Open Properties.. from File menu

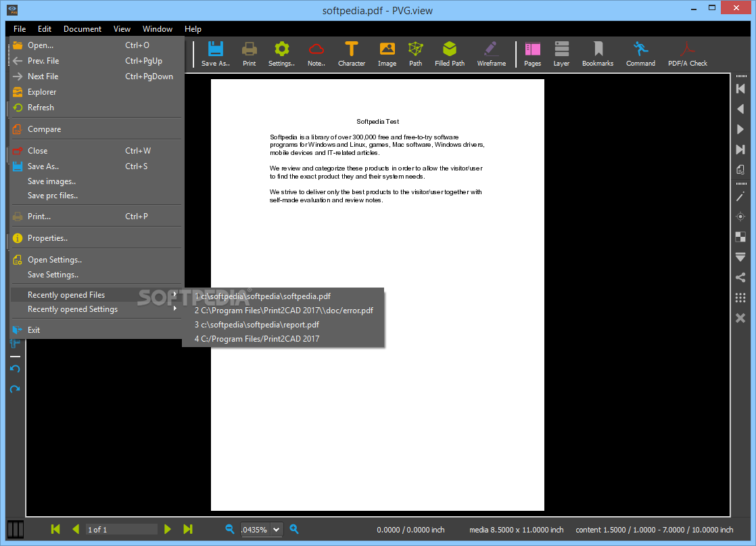pos(97,238)
